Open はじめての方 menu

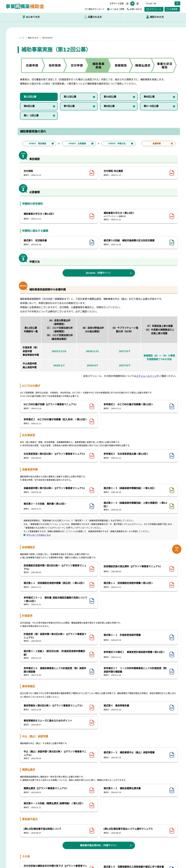coord(31,17)
